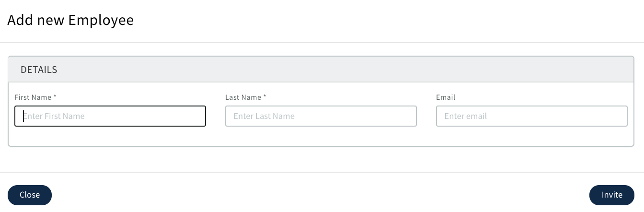Click the blinking text cursor in First Name
The height and width of the screenshot is (212, 644).
[x=23, y=116]
